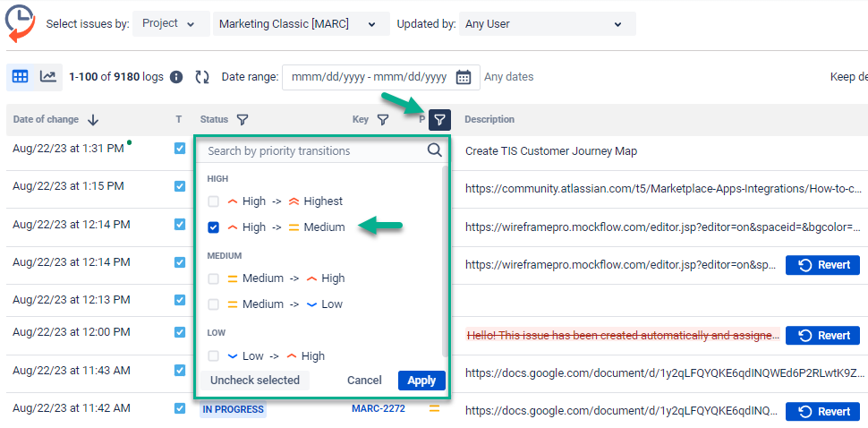Toggle checkbox for 11:42 AM row
The image size is (868, 428).
click(179, 408)
